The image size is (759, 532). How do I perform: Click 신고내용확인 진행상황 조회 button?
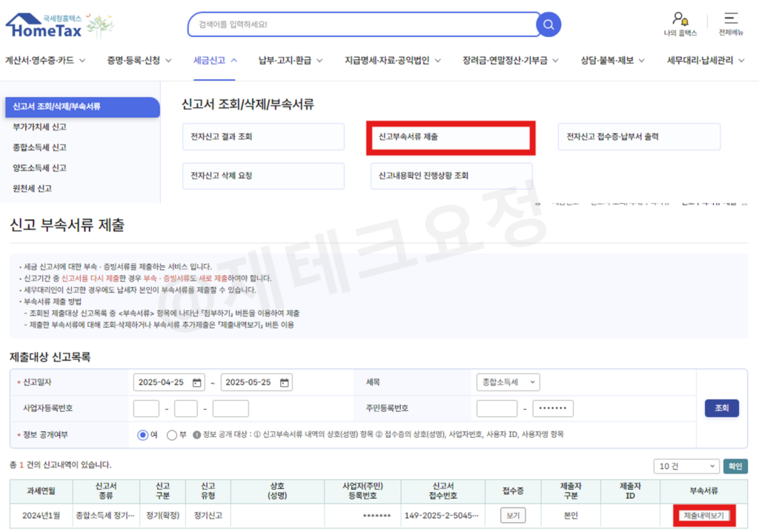click(451, 176)
